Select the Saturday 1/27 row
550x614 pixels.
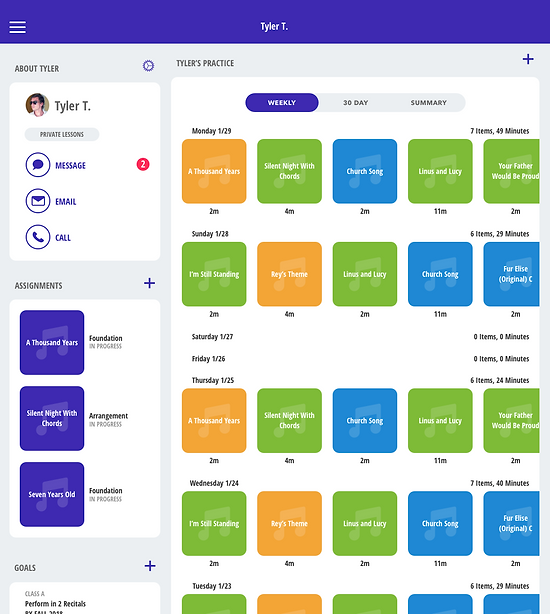point(360,337)
